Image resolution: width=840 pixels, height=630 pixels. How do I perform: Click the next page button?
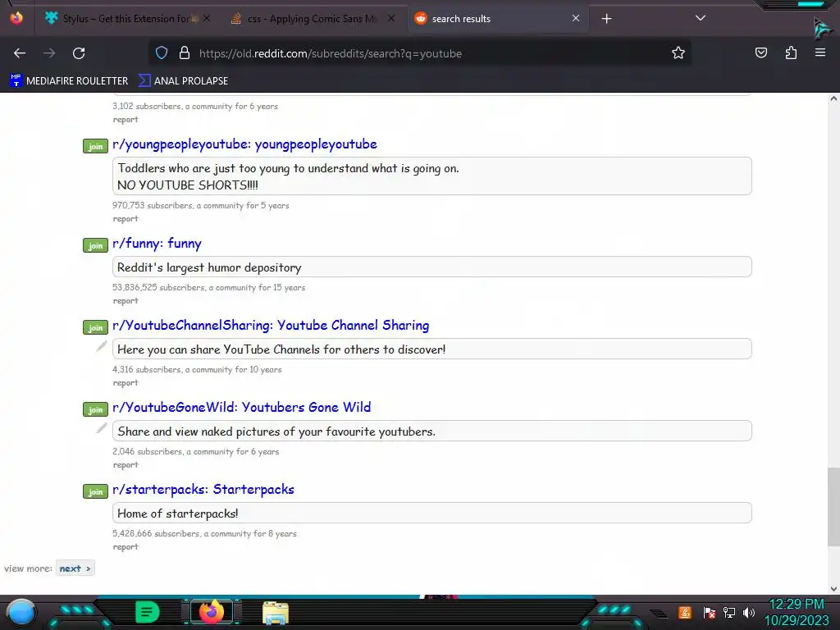75,568
